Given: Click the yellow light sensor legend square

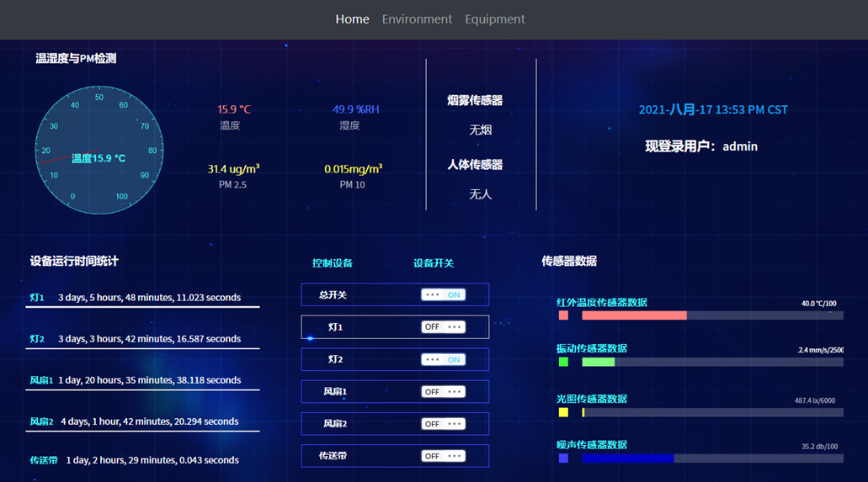Looking at the screenshot, I should coord(563,412).
